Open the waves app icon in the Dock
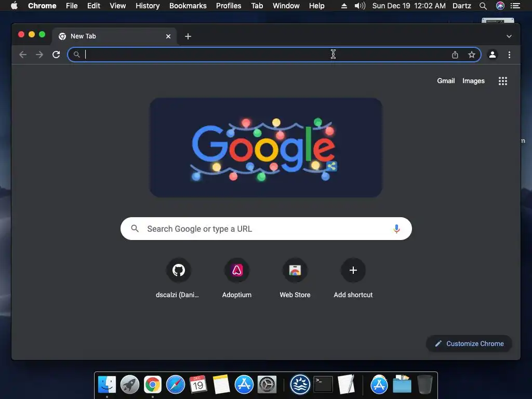Viewport: 532px width, 399px height. point(300,385)
